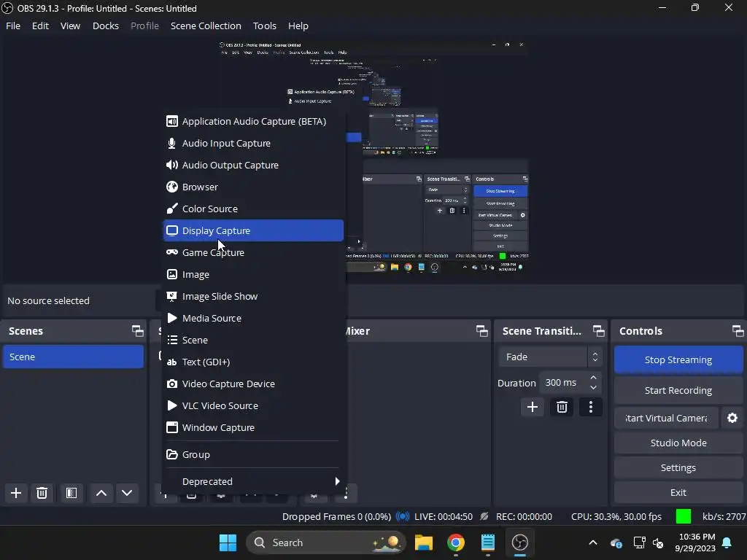Open OneDrive cloud tray icon
Viewport: 747px width, 560px height.
[x=616, y=542]
